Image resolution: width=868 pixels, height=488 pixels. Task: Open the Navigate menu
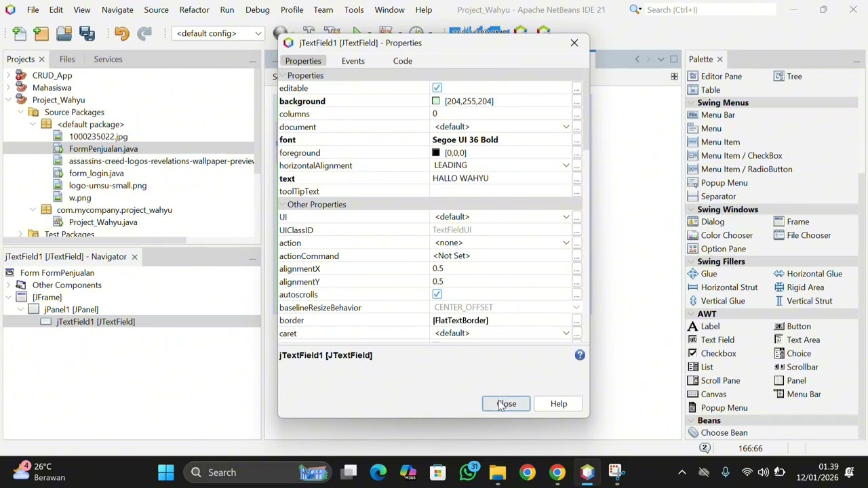coord(117,9)
